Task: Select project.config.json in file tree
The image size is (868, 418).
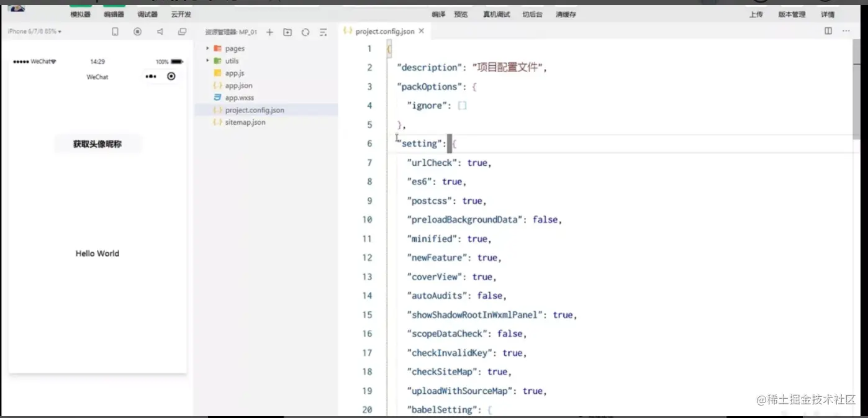Action: tap(255, 110)
